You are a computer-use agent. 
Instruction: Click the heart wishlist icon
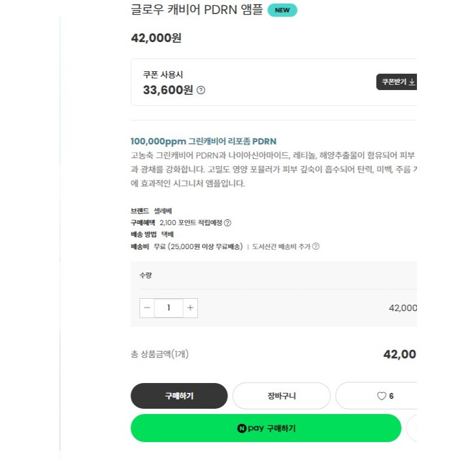pyautogui.click(x=381, y=396)
